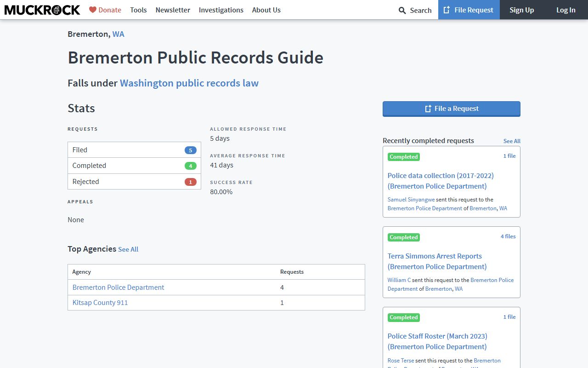Click the heart icon beside Donate
The image size is (588, 368).
tap(93, 10)
